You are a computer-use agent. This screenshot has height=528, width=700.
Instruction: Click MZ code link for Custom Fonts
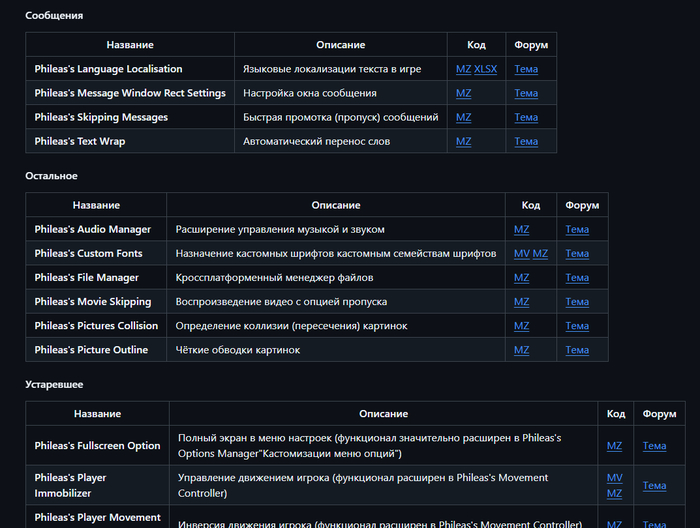(x=540, y=253)
